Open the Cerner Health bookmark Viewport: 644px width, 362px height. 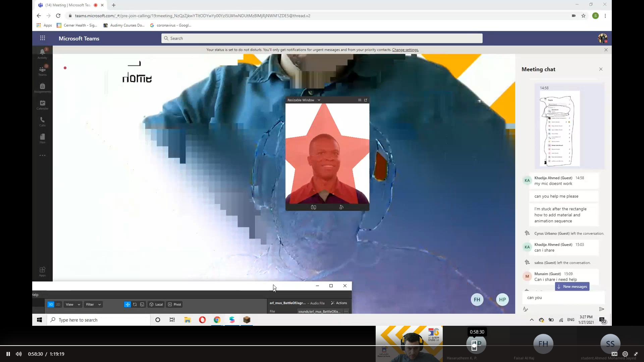tap(77, 25)
